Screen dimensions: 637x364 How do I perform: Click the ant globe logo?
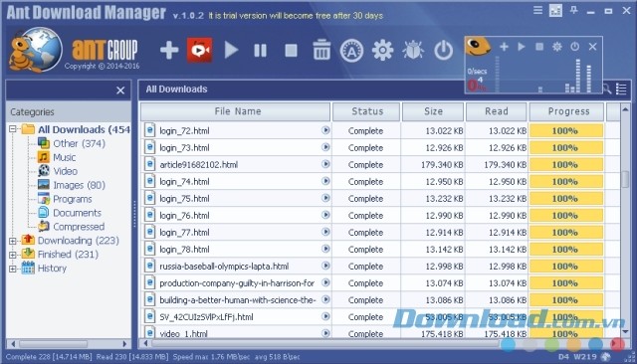(x=36, y=50)
